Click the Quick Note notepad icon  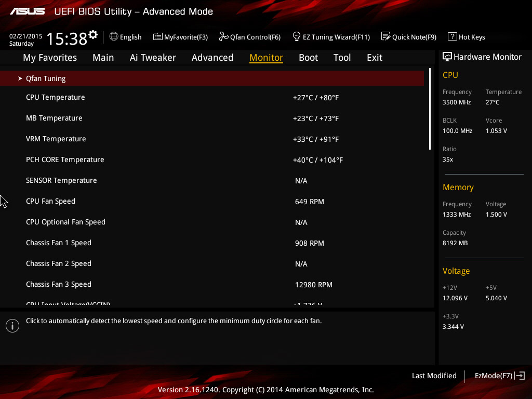pos(386,36)
